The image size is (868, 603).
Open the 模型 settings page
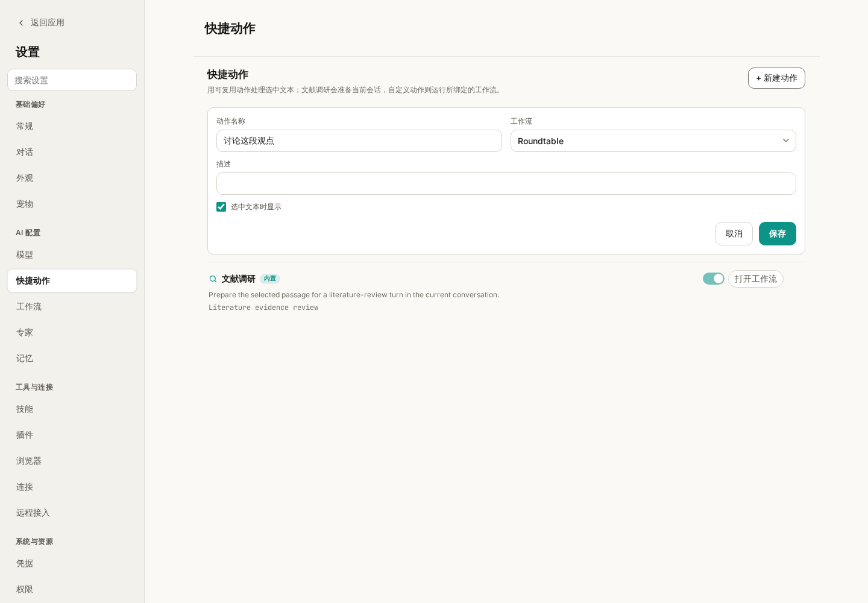pyautogui.click(x=72, y=255)
